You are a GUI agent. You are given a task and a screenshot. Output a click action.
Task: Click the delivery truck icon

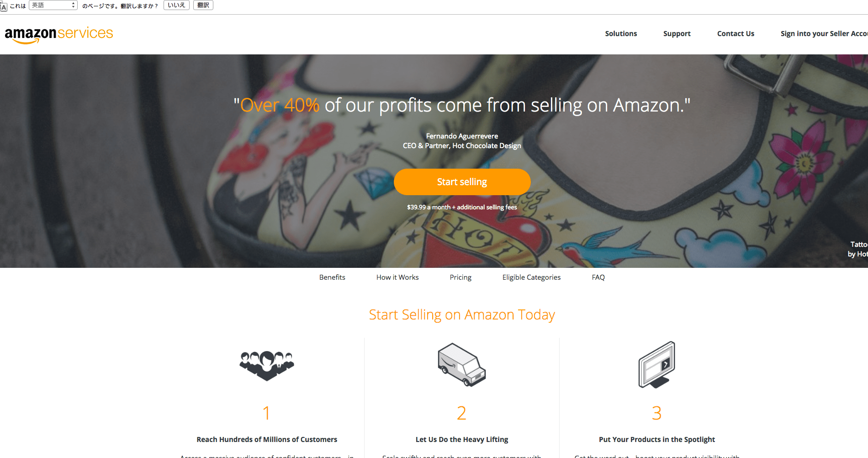(462, 364)
